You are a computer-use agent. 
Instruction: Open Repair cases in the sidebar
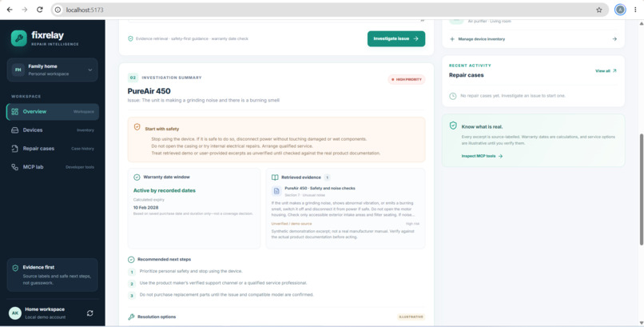[x=52, y=149]
